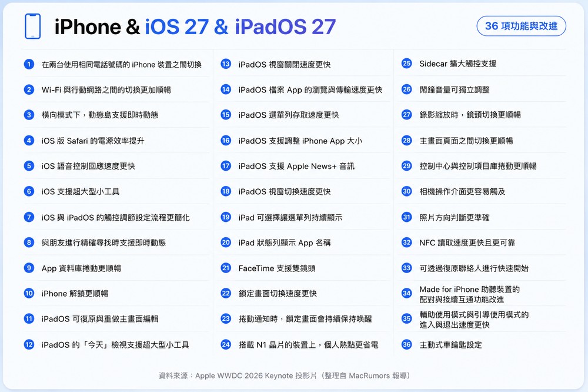Click number badge 24 beside N1 chip row

[x=226, y=344]
